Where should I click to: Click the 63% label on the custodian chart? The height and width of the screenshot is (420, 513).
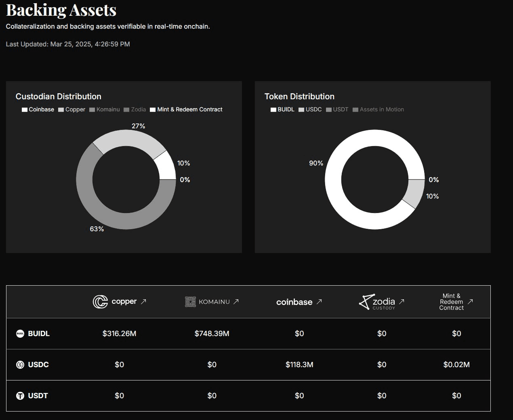click(97, 229)
